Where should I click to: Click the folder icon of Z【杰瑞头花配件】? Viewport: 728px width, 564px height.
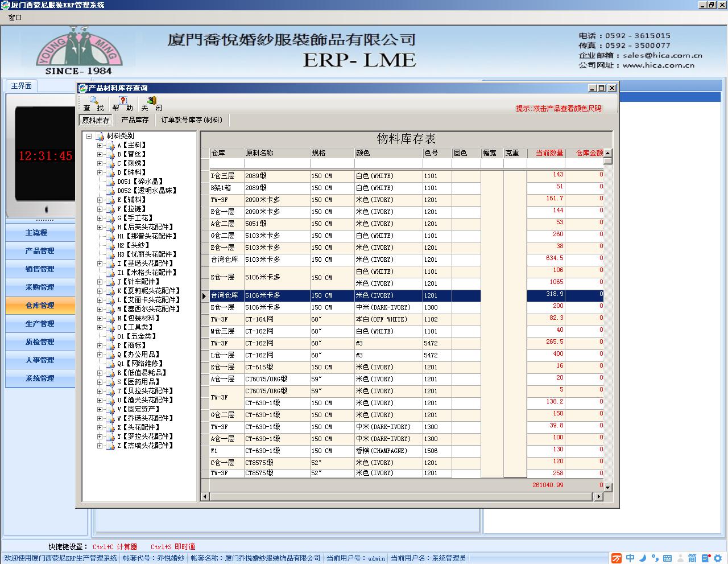(x=110, y=446)
